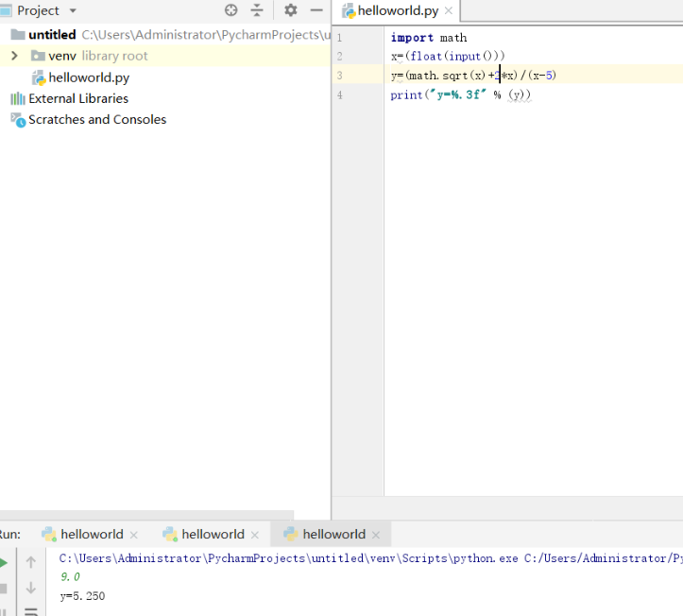Click the External Libraries bar icon

[18, 99]
